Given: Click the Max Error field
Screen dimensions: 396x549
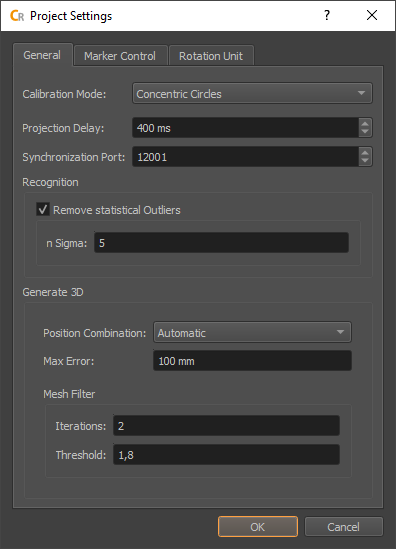Looking at the screenshot, I should coord(252,361).
